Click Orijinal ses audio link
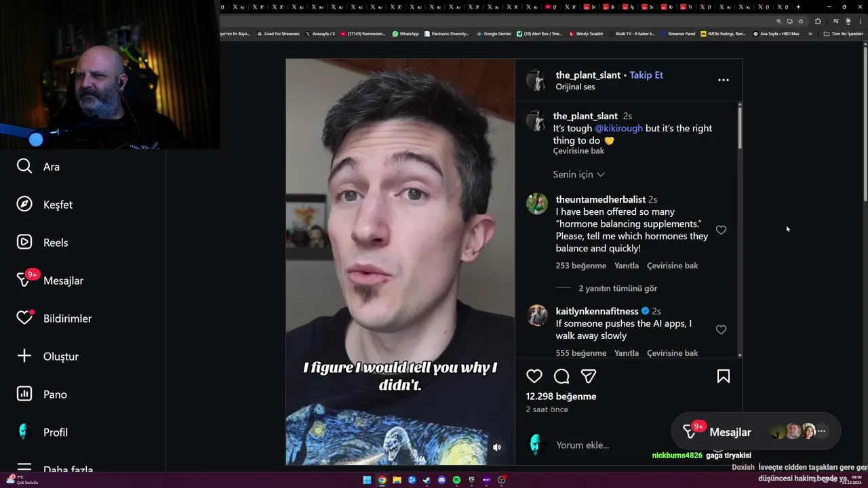The image size is (868, 488). pyautogui.click(x=575, y=87)
